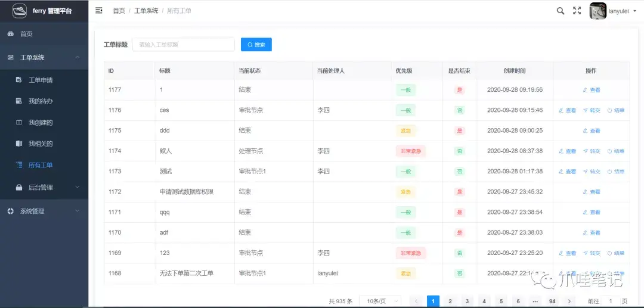Open the 10条/页 page size dropdown
Viewport: 644px width, 308px height.
click(380, 301)
